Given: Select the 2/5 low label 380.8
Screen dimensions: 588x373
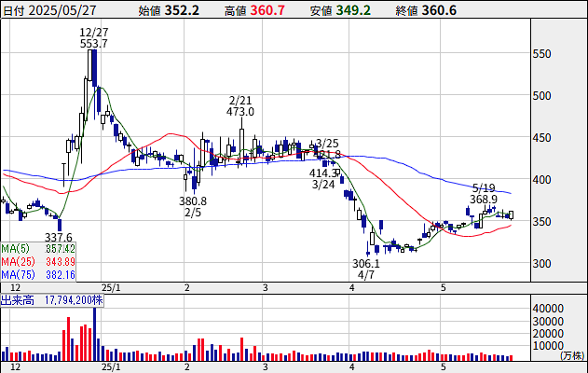Looking at the screenshot, I should point(193,201).
